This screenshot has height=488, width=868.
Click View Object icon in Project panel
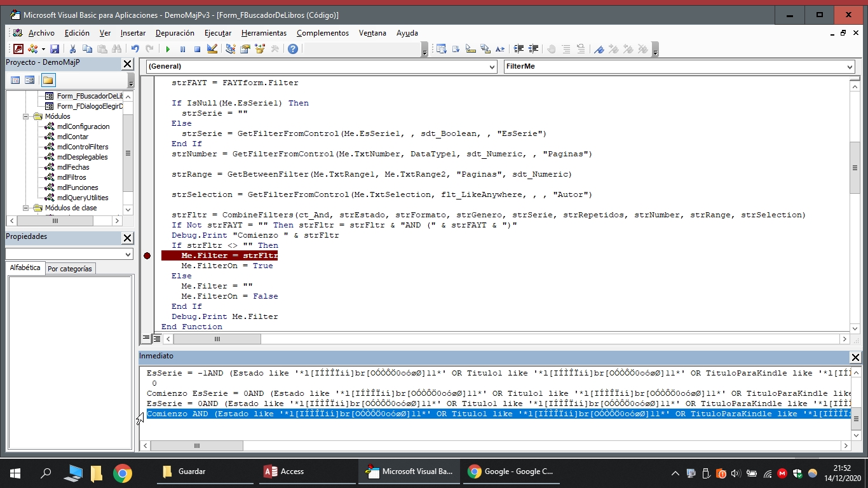click(30, 80)
